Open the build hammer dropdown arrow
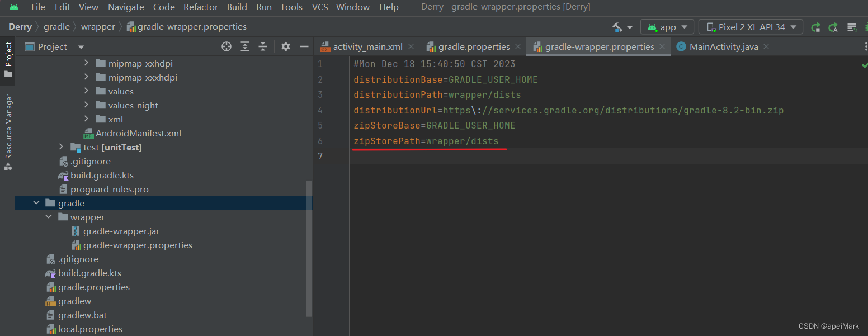Viewport: 868px width, 336px height. tap(630, 27)
